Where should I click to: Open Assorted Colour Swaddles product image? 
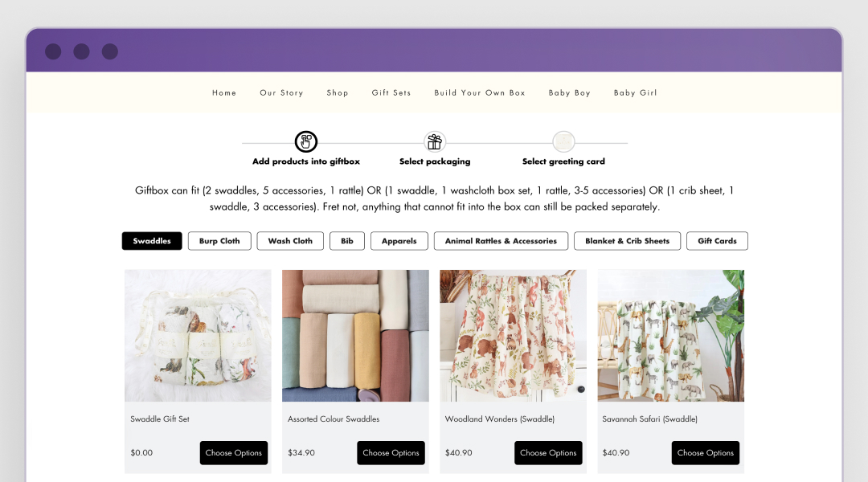pyautogui.click(x=355, y=335)
